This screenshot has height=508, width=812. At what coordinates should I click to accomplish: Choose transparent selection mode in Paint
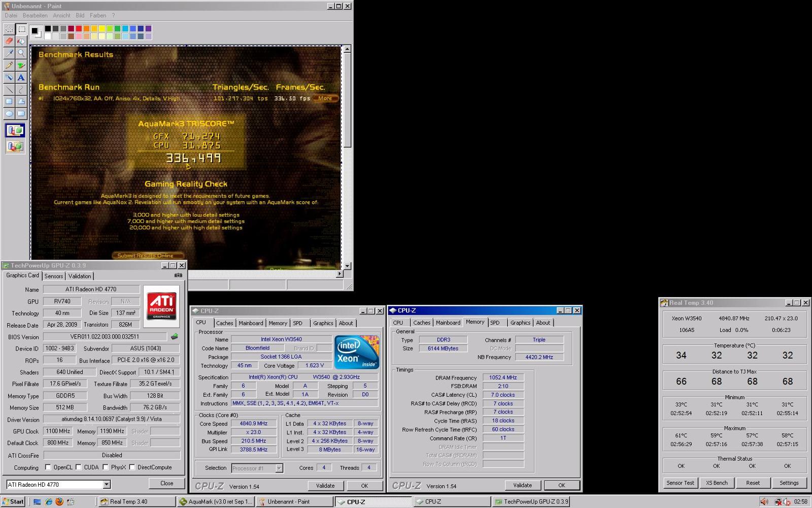[x=15, y=146]
